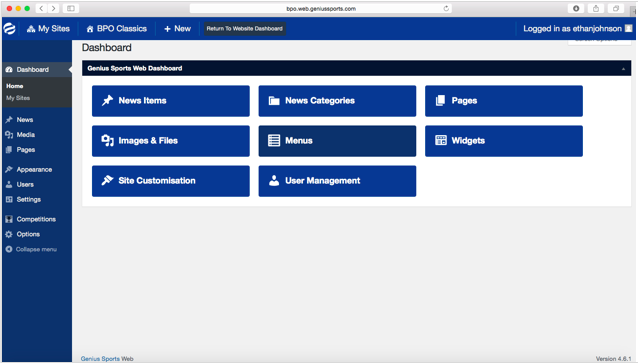Viewport: 638px width, 363px height.
Task: Open News in the sidebar
Action: tap(25, 120)
